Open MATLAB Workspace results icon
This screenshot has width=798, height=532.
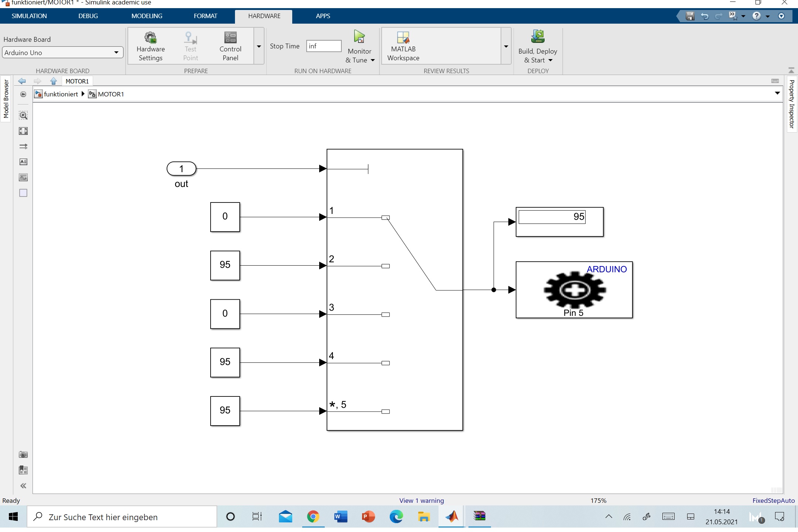403,38
